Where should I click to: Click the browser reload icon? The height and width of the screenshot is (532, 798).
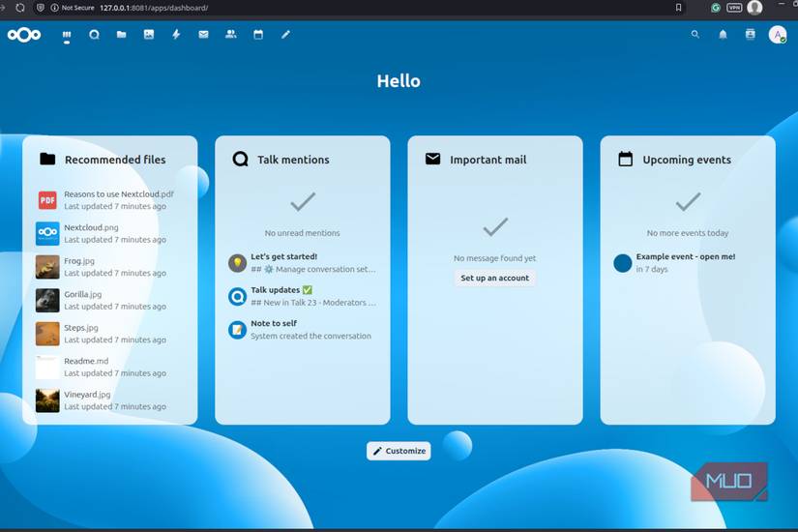tap(20, 8)
